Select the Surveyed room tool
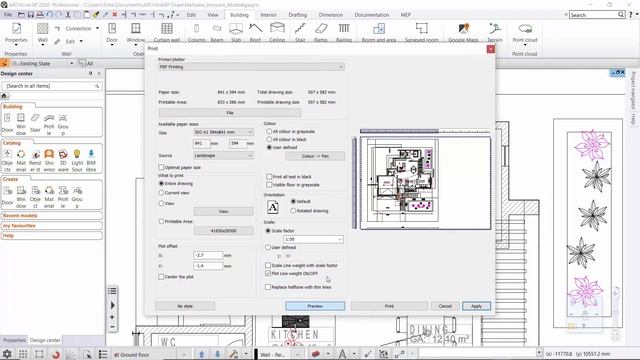The width and height of the screenshot is (640, 360). [422, 32]
